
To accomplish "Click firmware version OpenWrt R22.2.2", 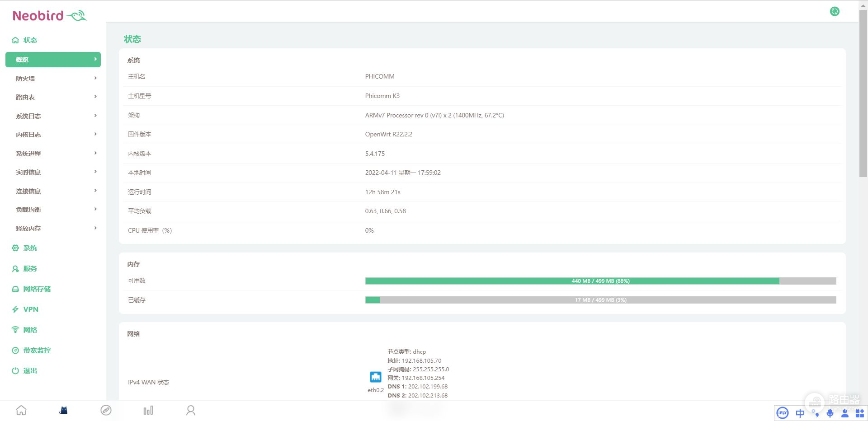I will coord(389,134).
